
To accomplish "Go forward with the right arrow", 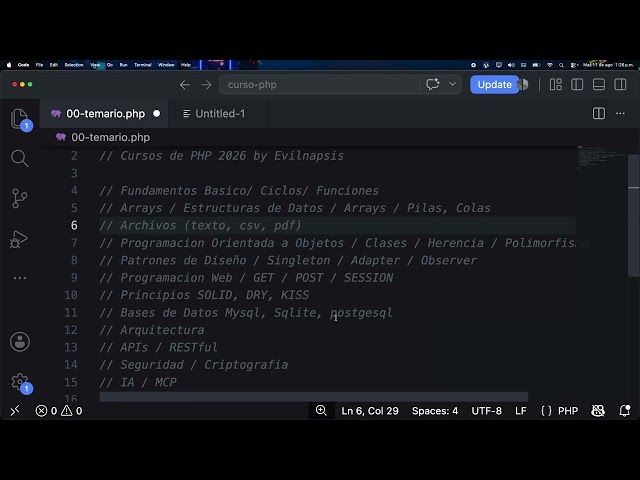I will tap(207, 84).
